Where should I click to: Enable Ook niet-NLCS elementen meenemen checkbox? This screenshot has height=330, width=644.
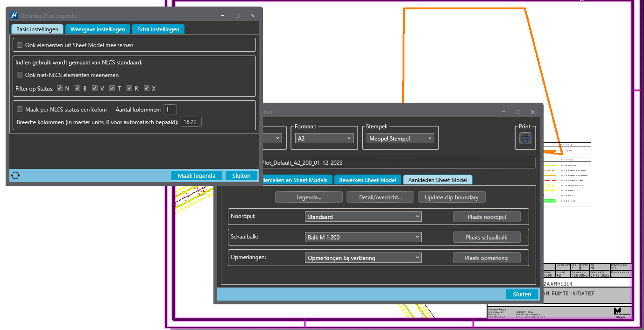[20, 75]
